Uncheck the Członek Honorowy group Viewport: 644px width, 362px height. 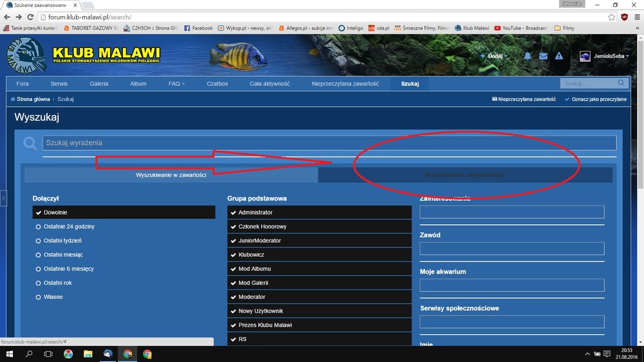[x=319, y=226]
